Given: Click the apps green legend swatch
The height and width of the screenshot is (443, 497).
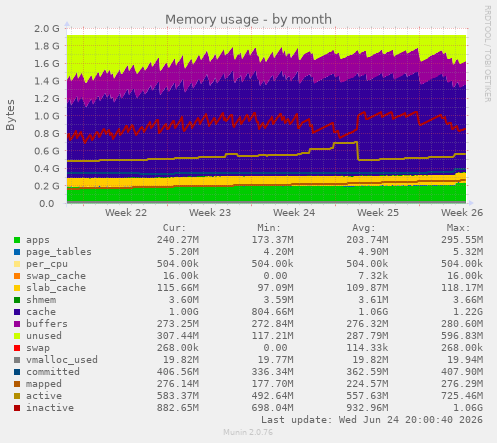Looking at the screenshot, I should [17, 240].
